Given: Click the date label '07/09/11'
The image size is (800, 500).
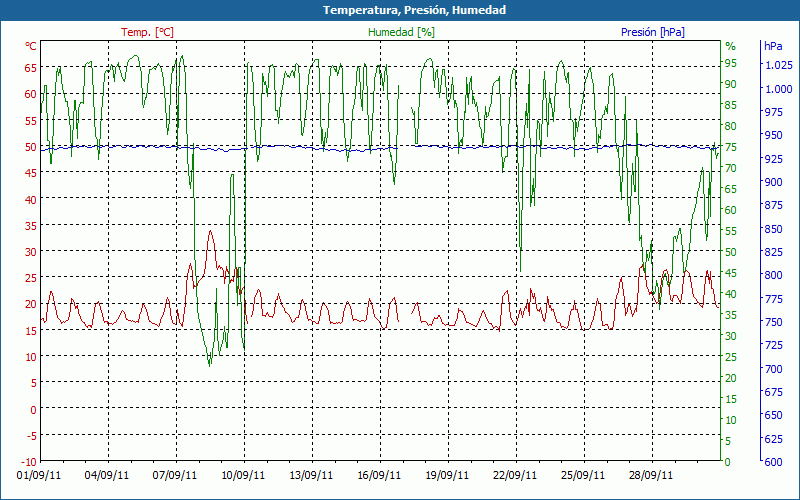Looking at the screenshot, I should pos(175,475).
